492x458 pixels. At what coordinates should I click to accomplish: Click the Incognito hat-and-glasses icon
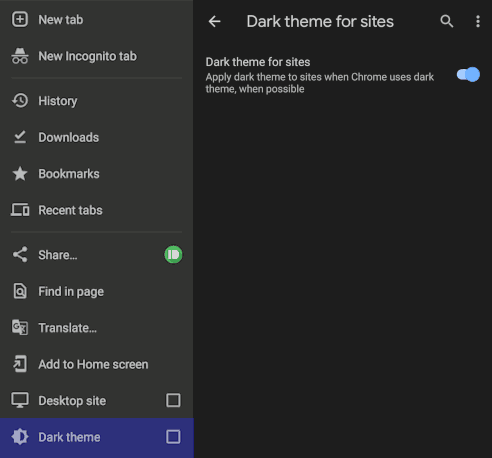(20, 56)
